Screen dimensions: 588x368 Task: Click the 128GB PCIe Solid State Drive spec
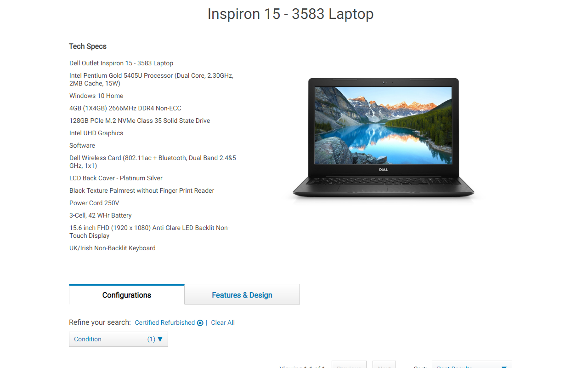pyautogui.click(x=140, y=121)
